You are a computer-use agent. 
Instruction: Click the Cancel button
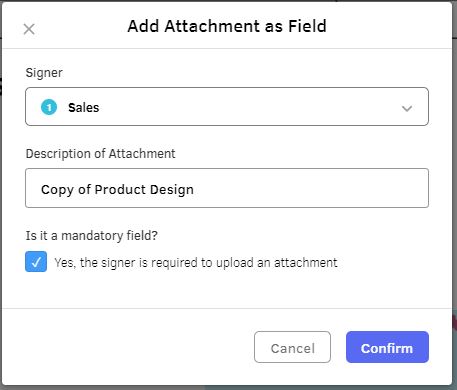click(x=292, y=347)
